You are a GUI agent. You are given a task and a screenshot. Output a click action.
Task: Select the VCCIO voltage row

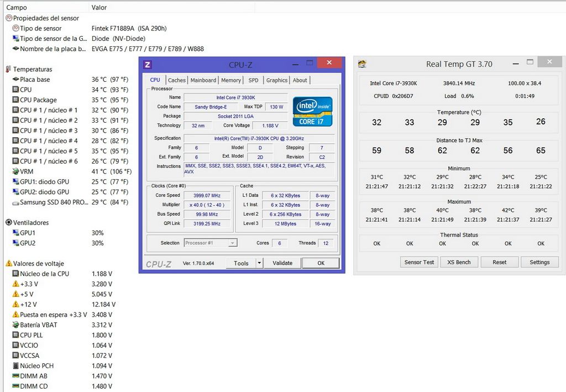click(63, 346)
